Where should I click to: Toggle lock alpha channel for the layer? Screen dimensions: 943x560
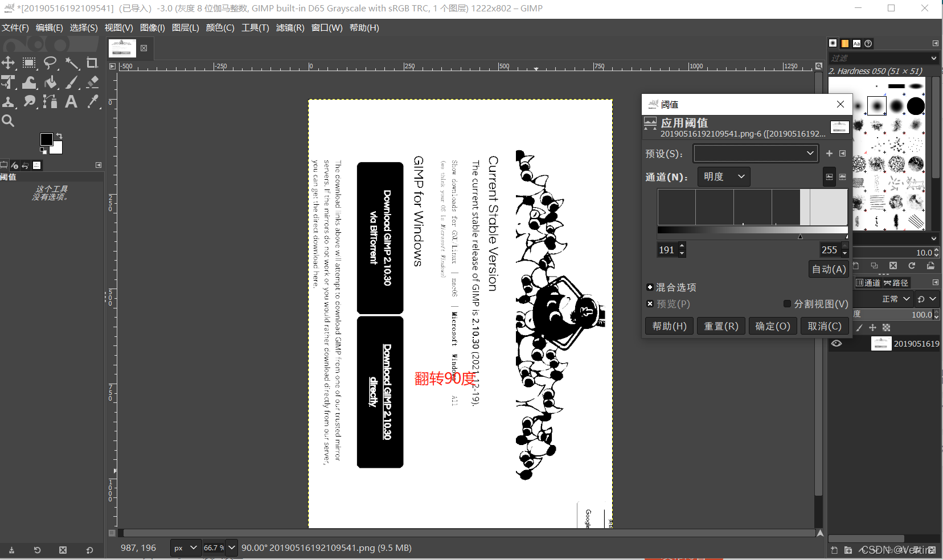point(886,328)
